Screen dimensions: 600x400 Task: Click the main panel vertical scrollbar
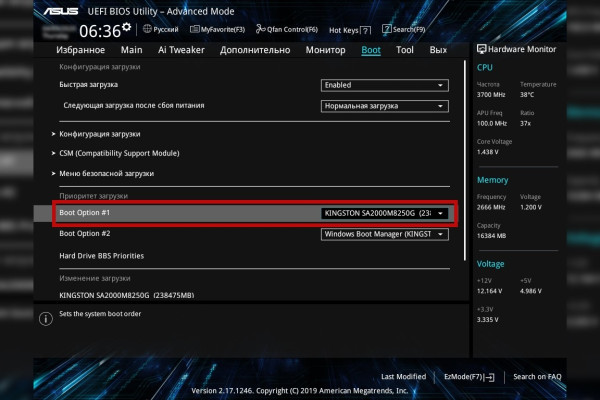[465, 161]
